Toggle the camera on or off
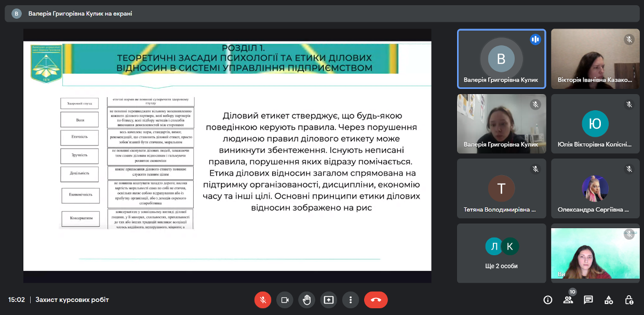The image size is (644, 315). (285, 300)
